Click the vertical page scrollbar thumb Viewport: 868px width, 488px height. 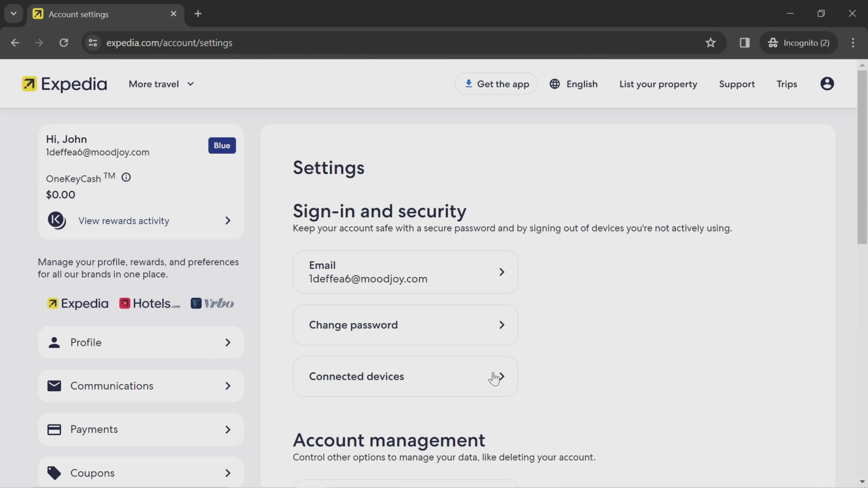click(x=862, y=157)
